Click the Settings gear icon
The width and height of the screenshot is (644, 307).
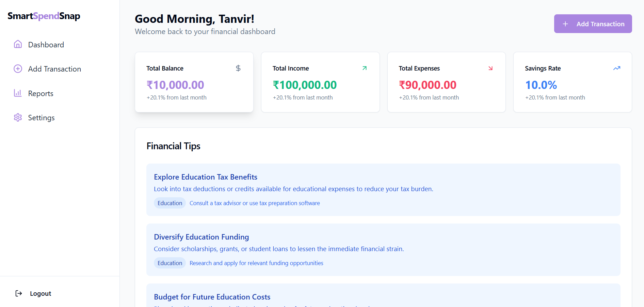[x=18, y=117]
